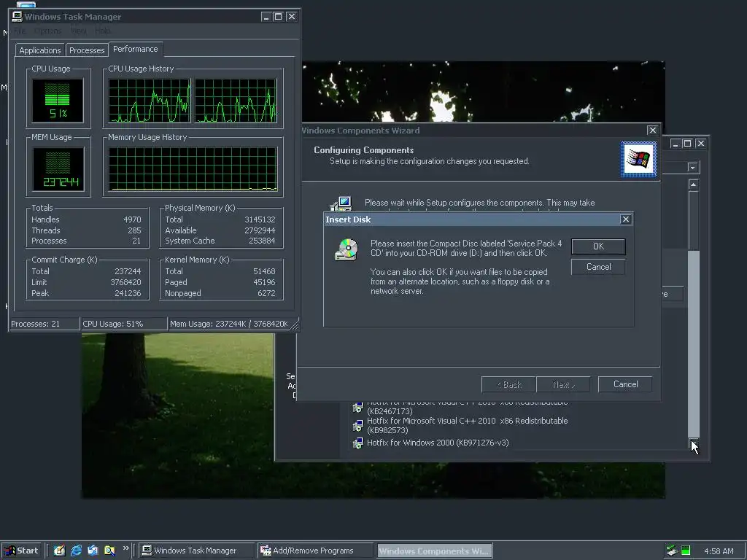Click the Memory Usage History graph

(x=193, y=169)
